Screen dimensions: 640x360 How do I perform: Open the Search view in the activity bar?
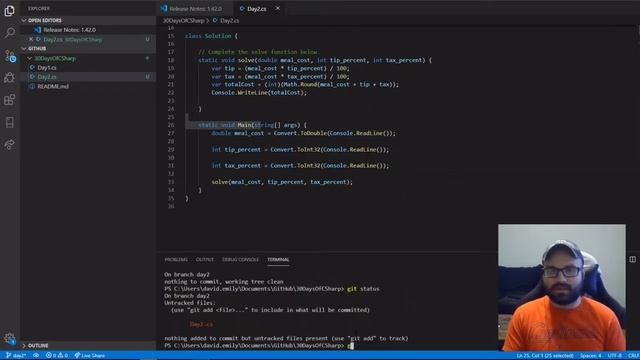coord(9,33)
